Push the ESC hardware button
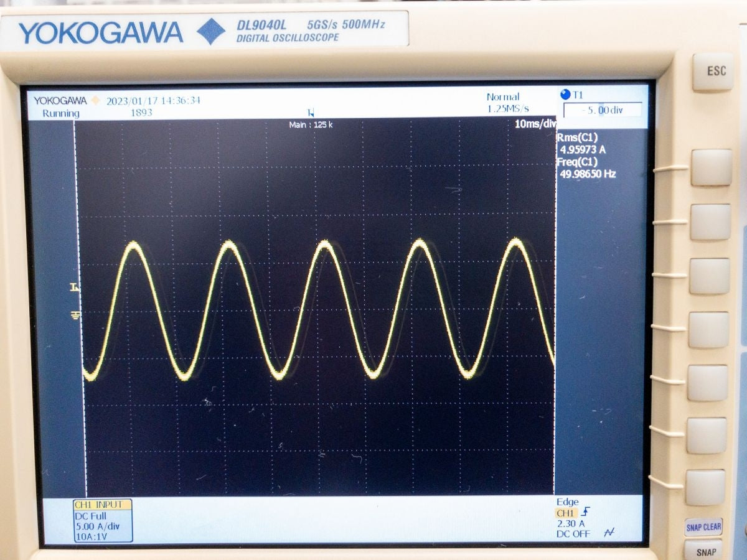The width and height of the screenshot is (747, 560). click(713, 72)
